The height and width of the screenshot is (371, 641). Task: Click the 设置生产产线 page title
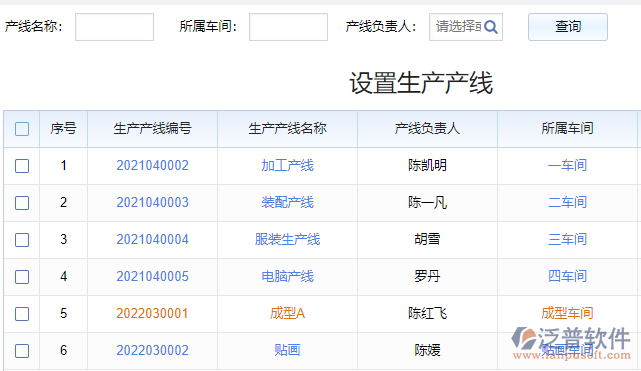coord(421,83)
